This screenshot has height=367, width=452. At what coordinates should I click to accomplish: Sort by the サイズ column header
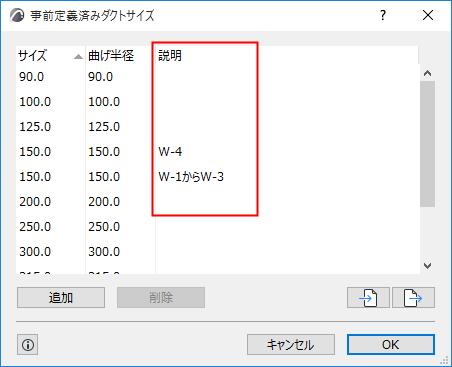pos(50,55)
